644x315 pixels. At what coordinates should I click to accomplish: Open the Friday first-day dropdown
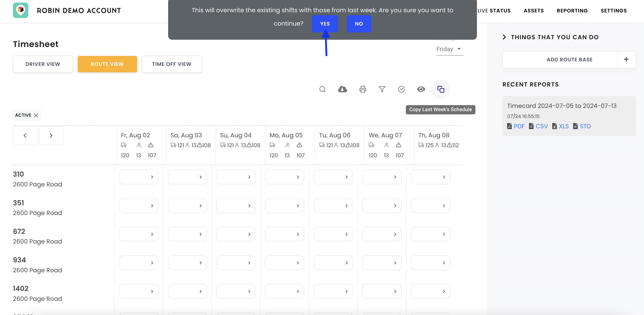[449, 49]
